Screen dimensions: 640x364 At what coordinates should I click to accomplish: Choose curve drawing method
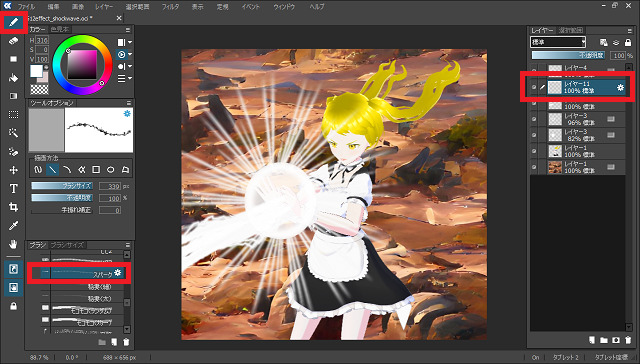click(67, 169)
